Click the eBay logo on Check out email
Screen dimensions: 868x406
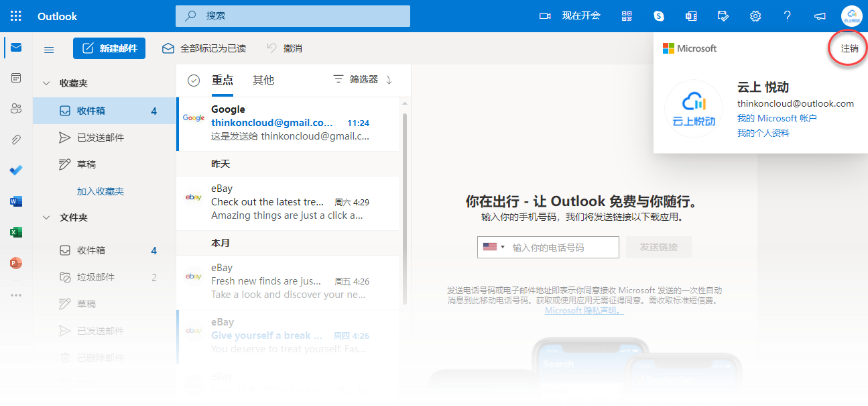tap(194, 197)
